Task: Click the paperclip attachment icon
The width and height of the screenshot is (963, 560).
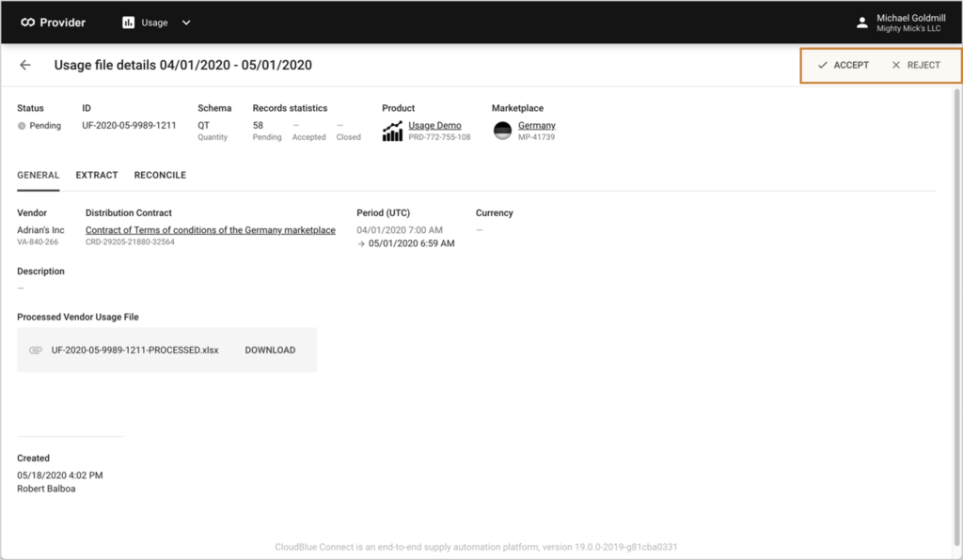Action: 36,350
